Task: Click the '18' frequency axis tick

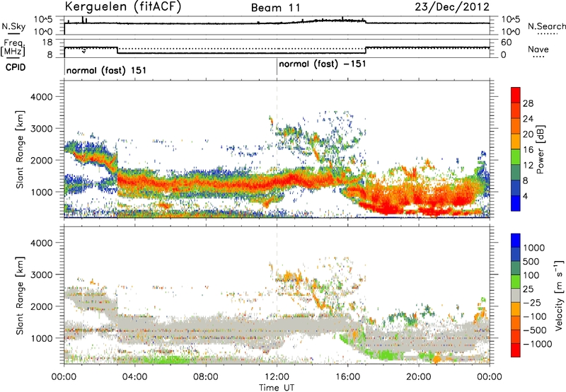Action: point(47,42)
